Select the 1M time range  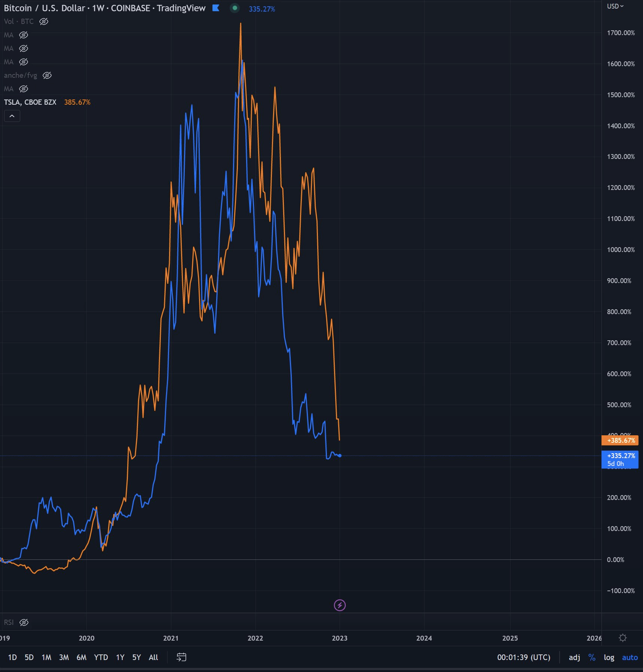[x=46, y=657]
